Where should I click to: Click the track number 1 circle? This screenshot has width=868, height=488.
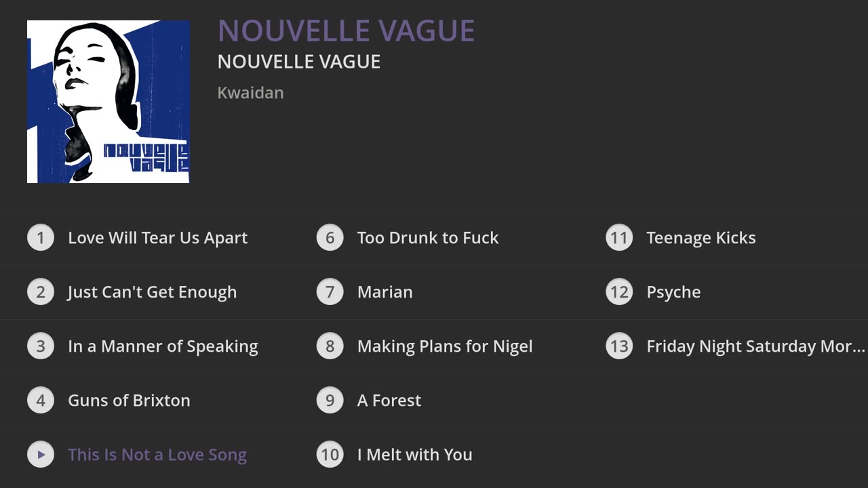41,238
